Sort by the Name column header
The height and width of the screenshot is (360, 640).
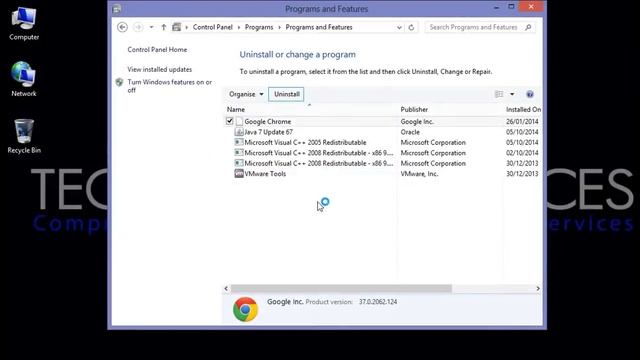coord(236,109)
